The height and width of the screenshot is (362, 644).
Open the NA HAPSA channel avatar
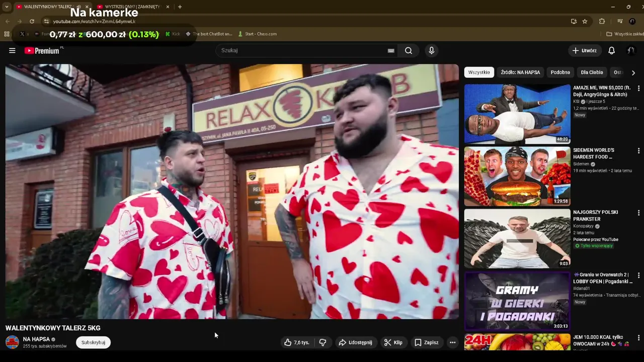(12, 342)
